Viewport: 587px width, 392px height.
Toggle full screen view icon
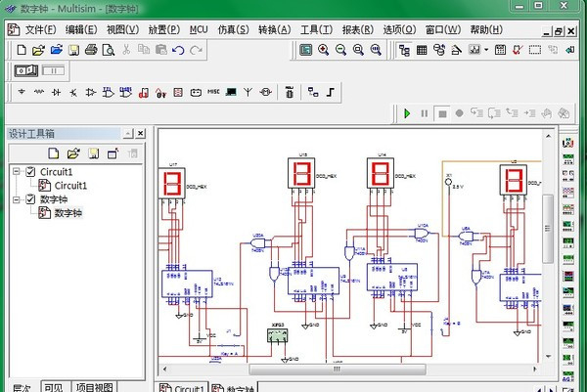(x=305, y=50)
